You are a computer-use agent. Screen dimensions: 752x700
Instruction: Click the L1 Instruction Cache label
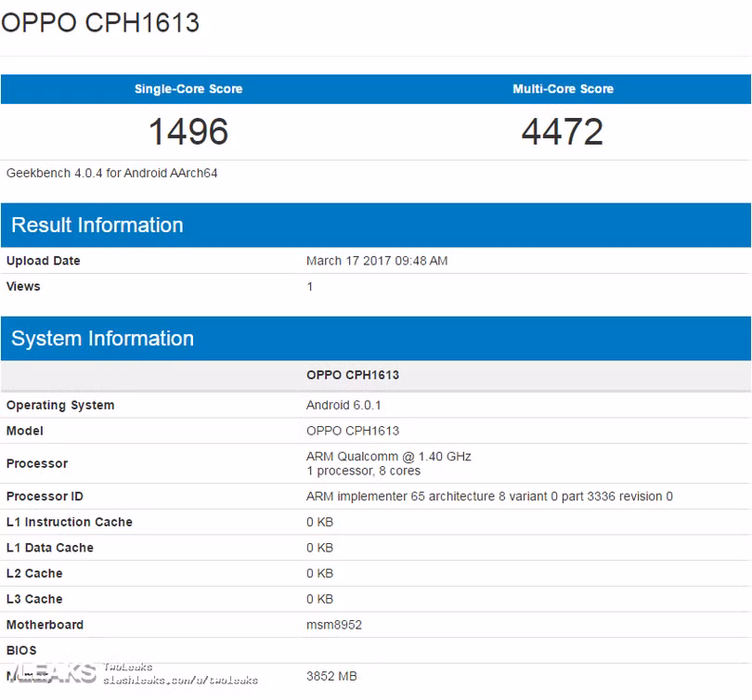[x=70, y=522]
